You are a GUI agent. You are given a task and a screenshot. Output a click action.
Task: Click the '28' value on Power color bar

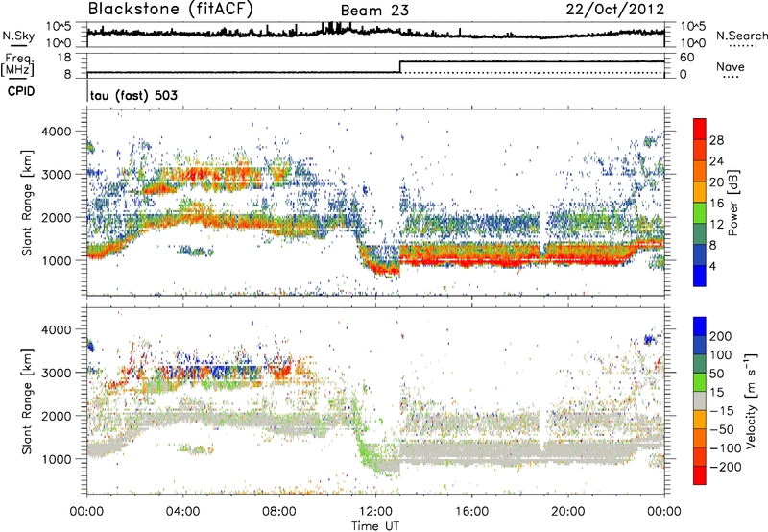coord(716,140)
